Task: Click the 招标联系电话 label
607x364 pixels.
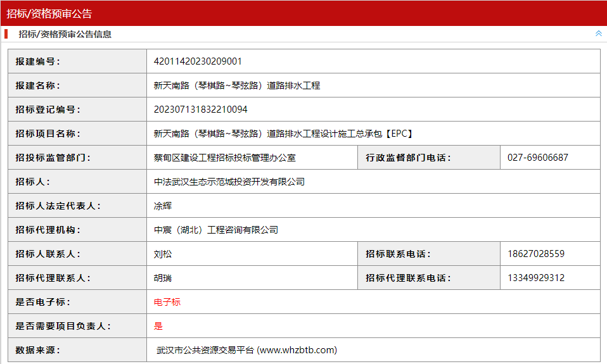Action: [398, 254]
